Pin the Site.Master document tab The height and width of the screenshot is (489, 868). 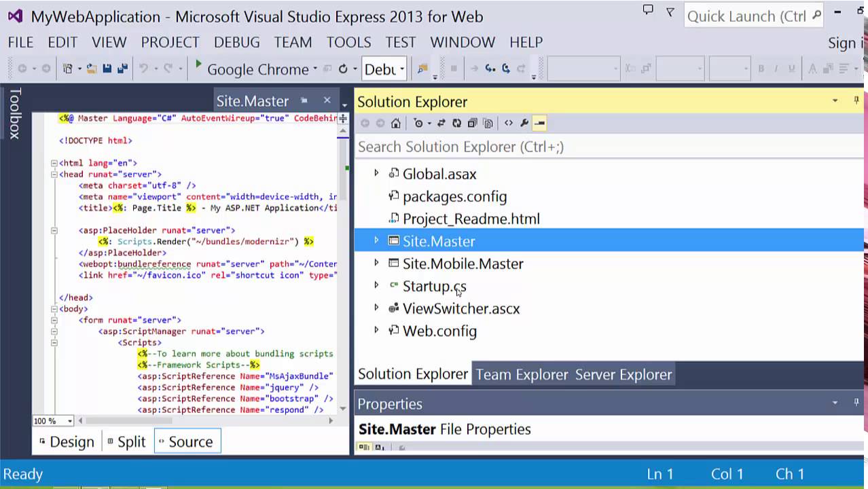coord(304,101)
